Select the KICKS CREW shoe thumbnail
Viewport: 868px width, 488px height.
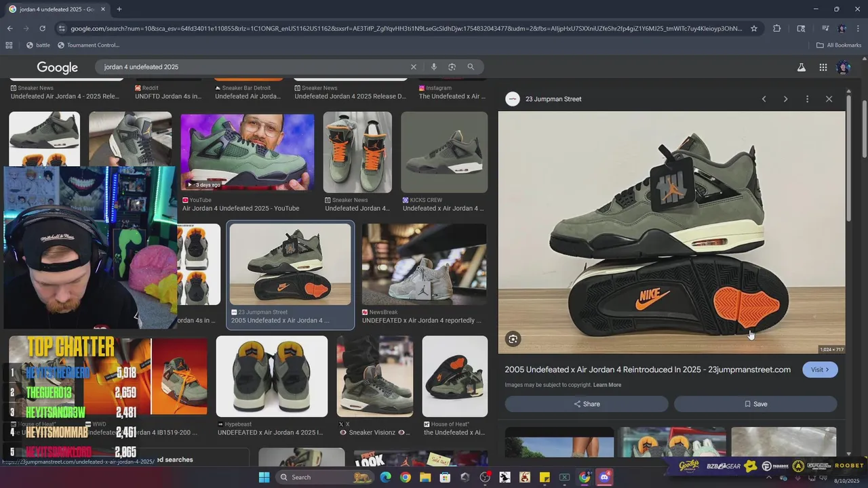coord(444,152)
